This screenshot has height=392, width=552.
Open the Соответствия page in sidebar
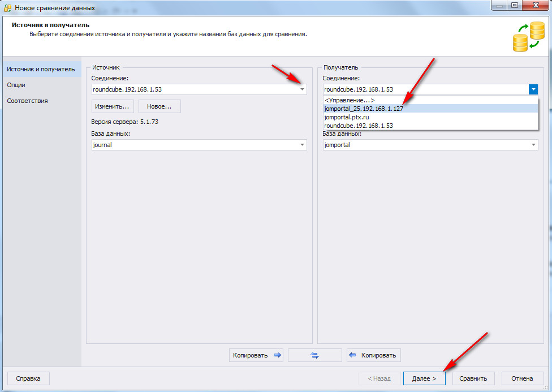[x=27, y=101]
